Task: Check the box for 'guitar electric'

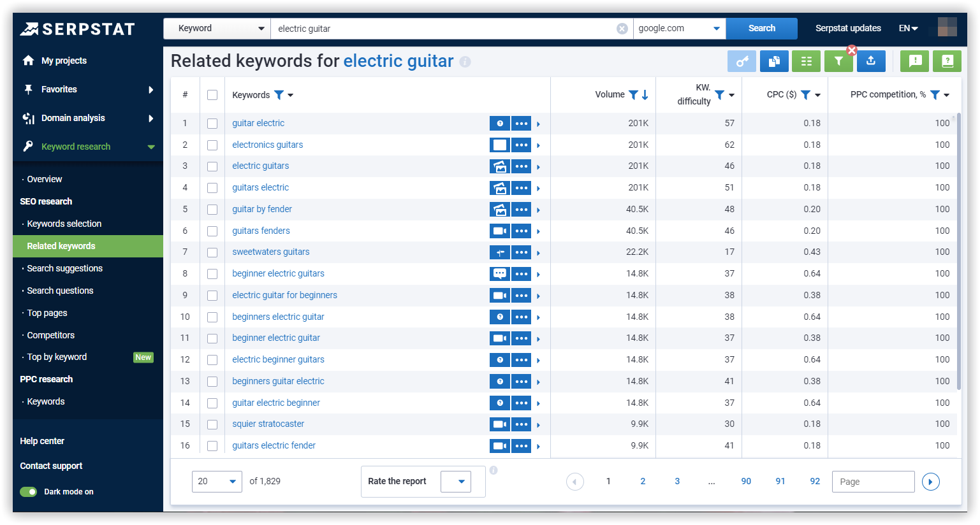Action: click(x=212, y=124)
